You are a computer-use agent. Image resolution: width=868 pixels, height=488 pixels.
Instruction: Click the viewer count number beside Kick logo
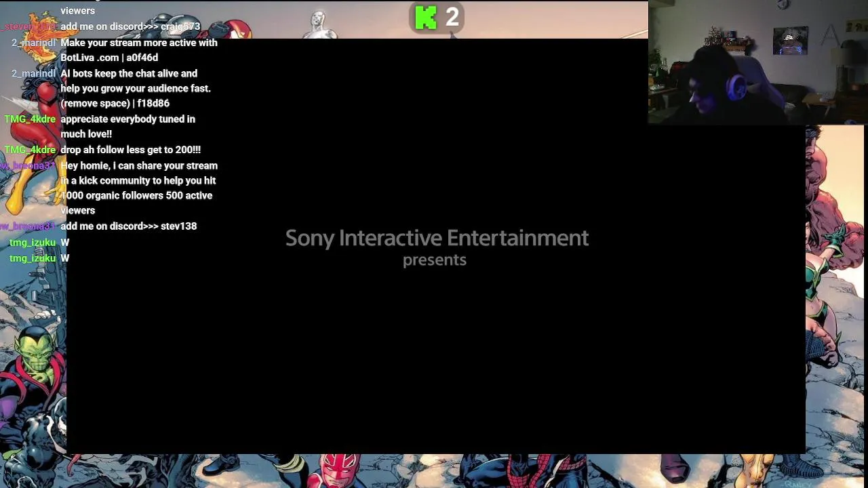[x=452, y=18]
